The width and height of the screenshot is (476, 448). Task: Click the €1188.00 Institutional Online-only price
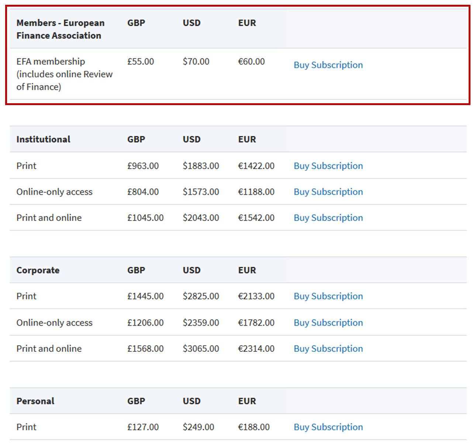(x=256, y=192)
